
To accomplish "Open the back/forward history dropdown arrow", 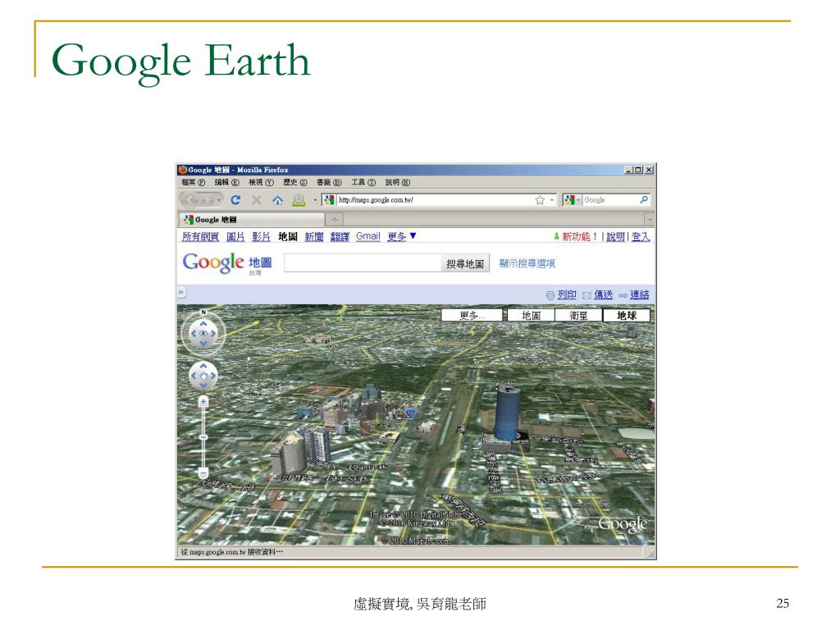I will [218, 200].
